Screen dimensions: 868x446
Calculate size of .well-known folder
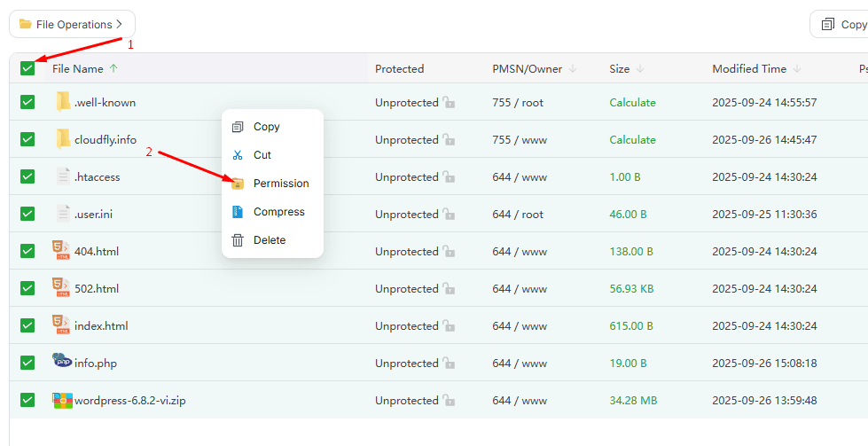[632, 103]
